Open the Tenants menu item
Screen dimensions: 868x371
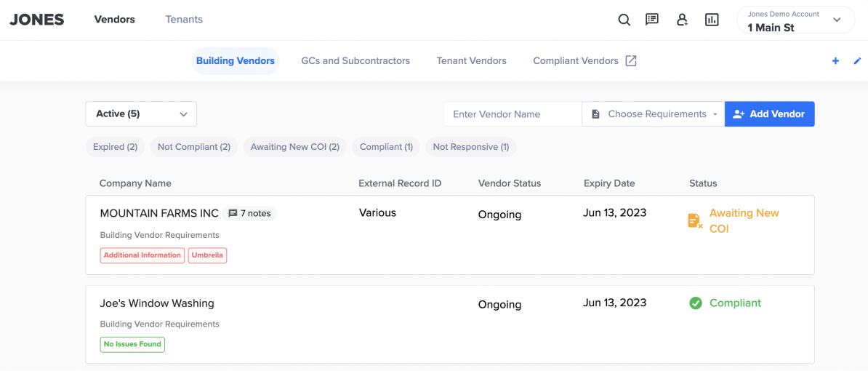click(x=184, y=20)
